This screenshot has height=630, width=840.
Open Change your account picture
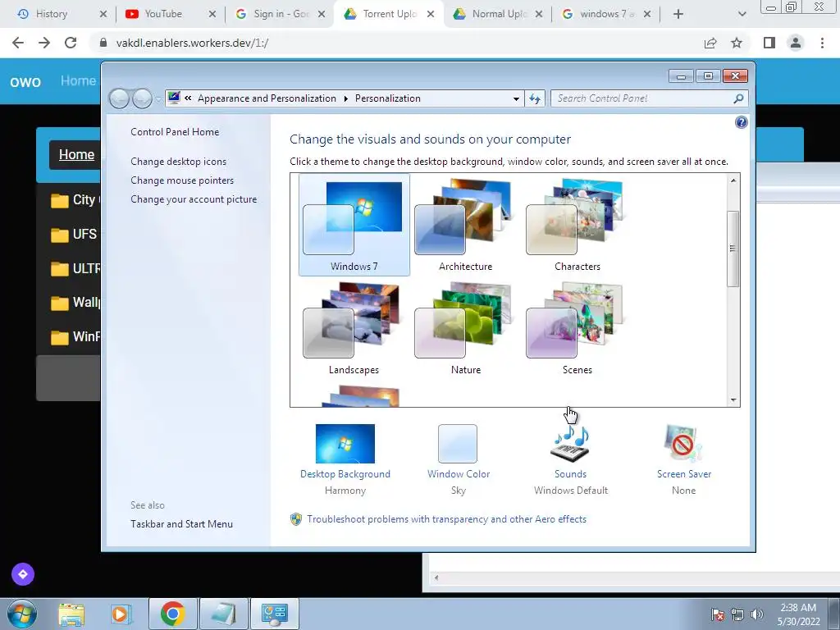[194, 199]
